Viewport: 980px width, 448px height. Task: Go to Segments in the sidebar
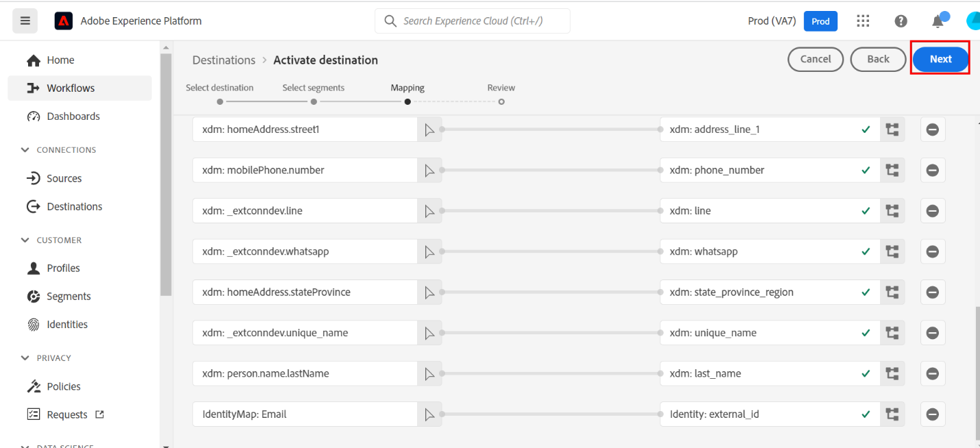[68, 297]
